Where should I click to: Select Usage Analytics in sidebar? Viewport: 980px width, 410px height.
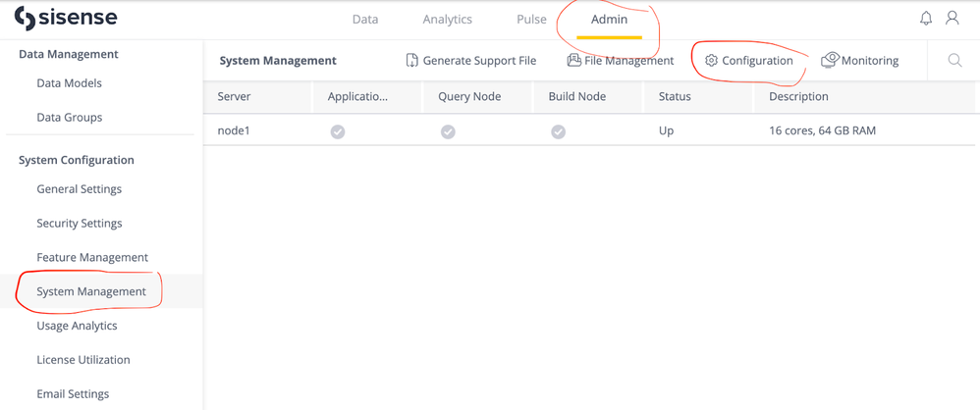(77, 326)
